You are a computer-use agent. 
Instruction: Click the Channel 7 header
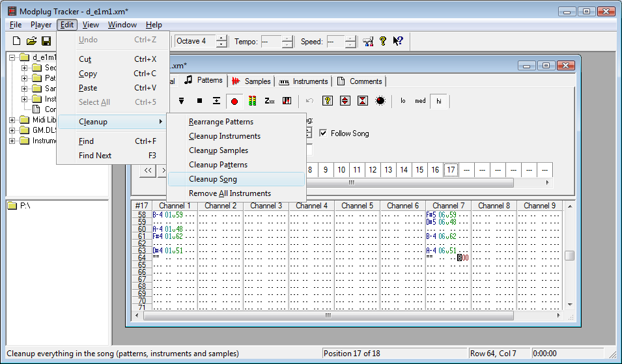(448, 205)
